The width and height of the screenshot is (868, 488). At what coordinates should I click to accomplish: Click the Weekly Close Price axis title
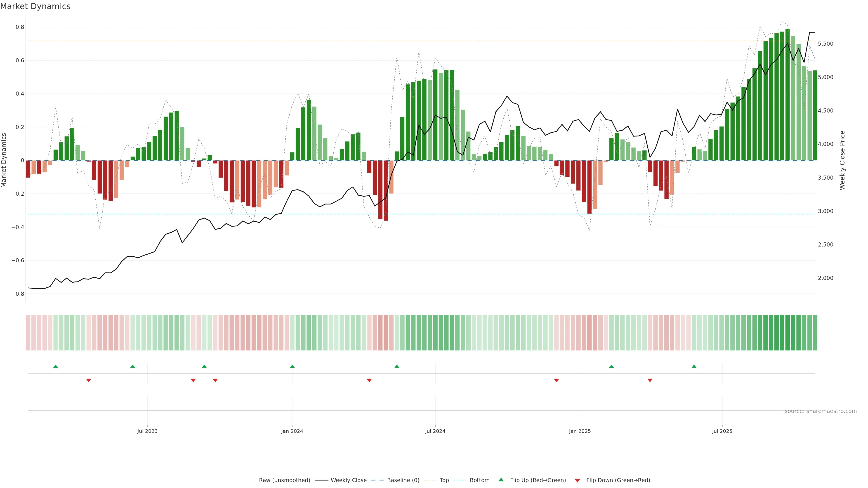(x=842, y=160)
